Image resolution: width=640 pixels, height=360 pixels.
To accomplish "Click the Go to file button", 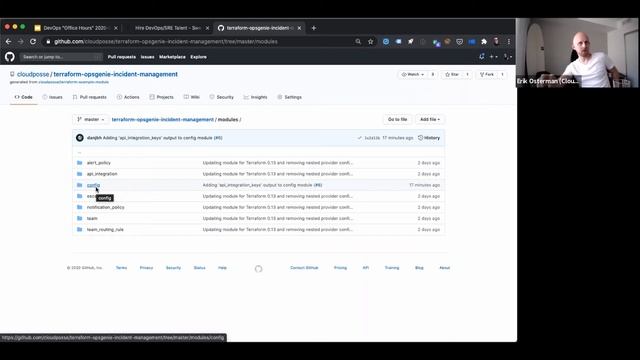I will click(397, 120).
